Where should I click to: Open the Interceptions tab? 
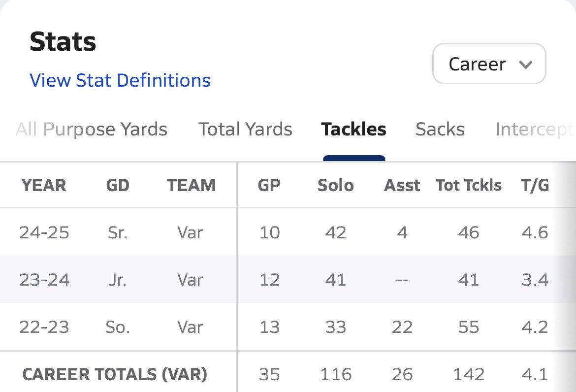tap(535, 130)
